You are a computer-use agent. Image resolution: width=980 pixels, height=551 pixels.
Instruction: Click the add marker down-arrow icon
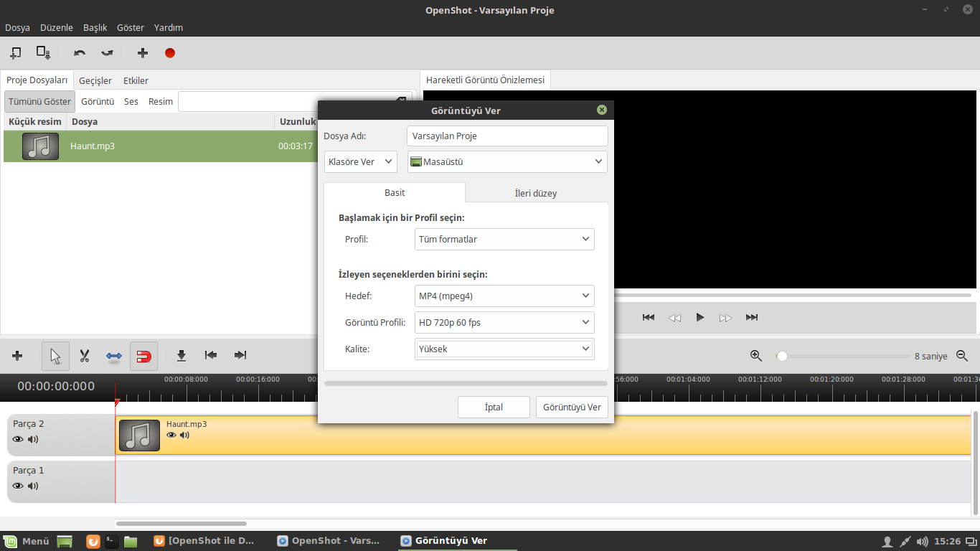coord(182,355)
